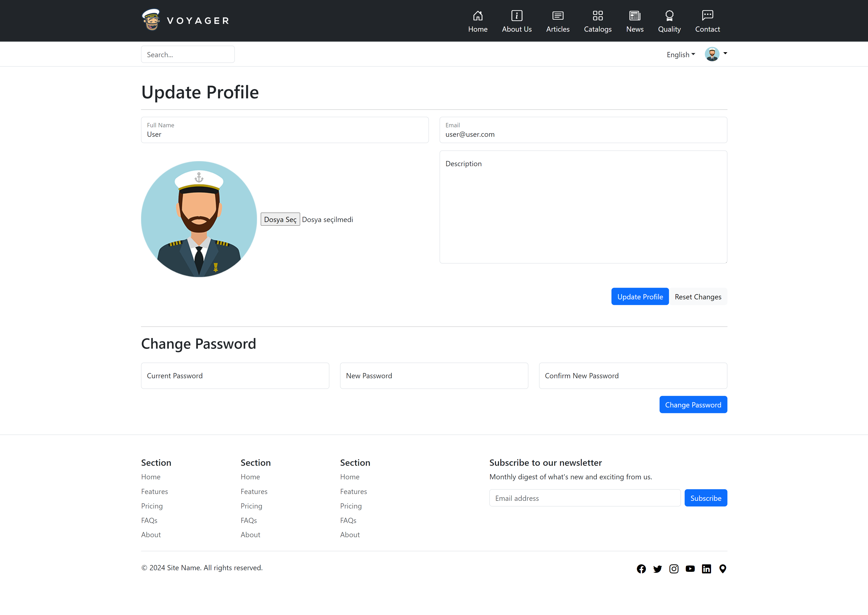The image size is (868, 615).
Task: Go to the Articles menu label
Action: pyautogui.click(x=557, y=29)
